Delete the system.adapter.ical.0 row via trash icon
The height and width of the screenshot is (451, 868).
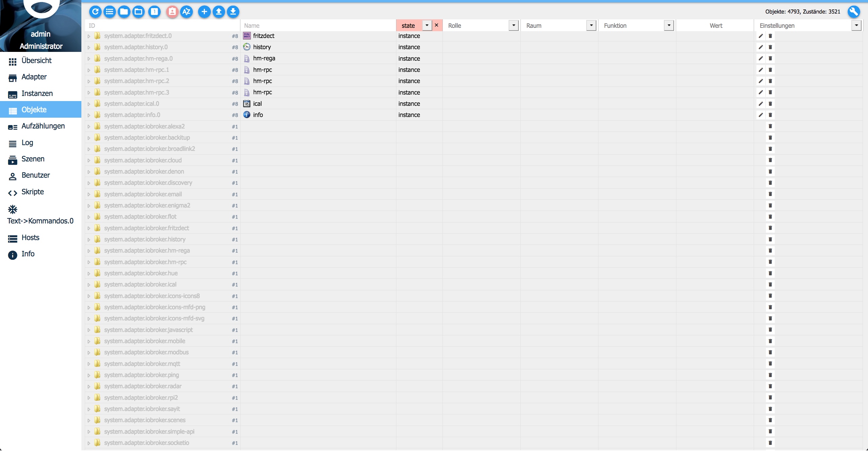(x=770, y=104)
